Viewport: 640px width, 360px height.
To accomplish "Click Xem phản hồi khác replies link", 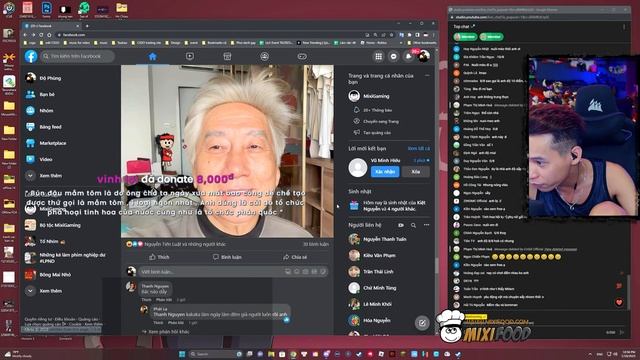I will (165, 331).
